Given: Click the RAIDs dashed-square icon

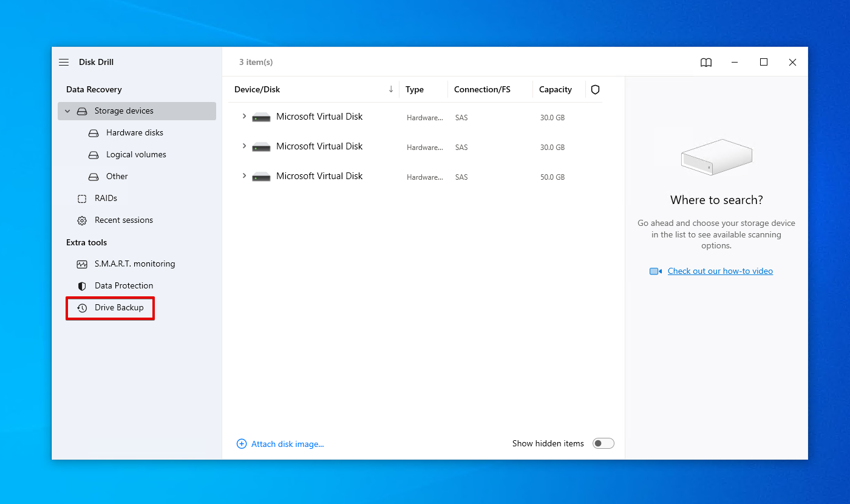Looking at the screenshot, I should (x=82, y=199).
